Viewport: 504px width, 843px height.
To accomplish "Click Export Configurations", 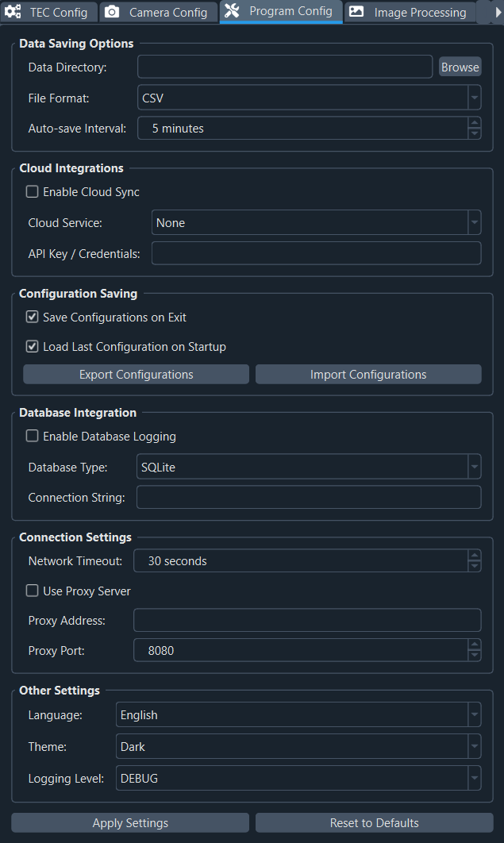I will click(136, 374).
